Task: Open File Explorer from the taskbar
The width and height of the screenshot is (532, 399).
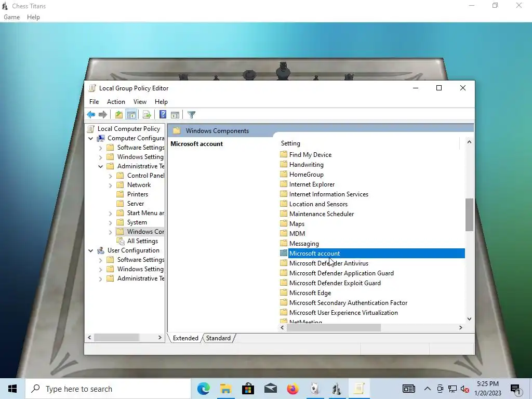Action: coord(225,389)
